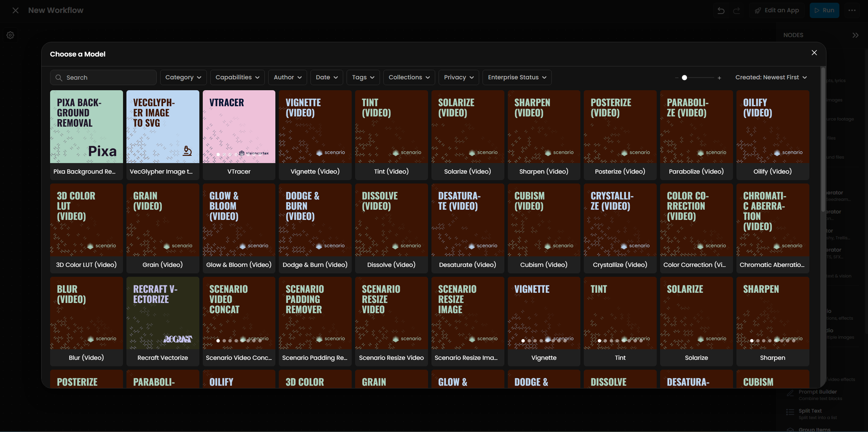This screenshot has height=432, width=868.
Task: Click the zoom-out minus icon for thumbnails
Action: 676,78
